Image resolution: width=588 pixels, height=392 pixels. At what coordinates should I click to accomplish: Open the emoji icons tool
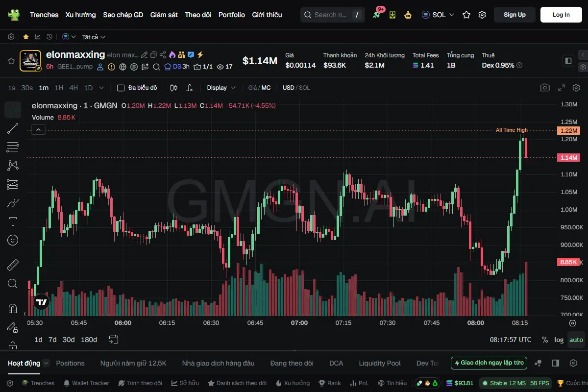[13, 240]
